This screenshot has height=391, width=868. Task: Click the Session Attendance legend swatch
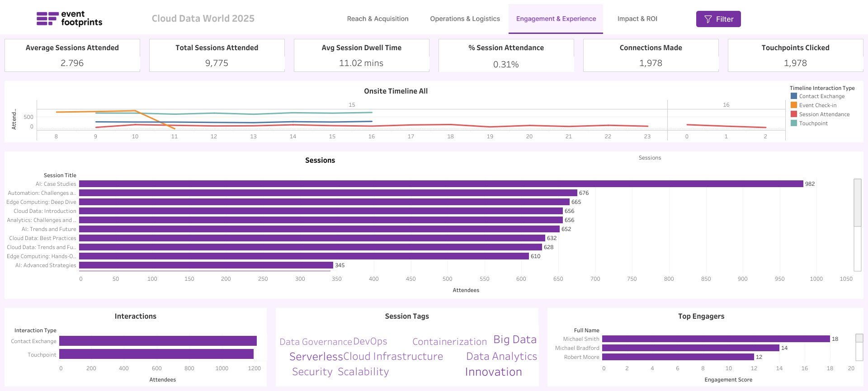point(793,114)
